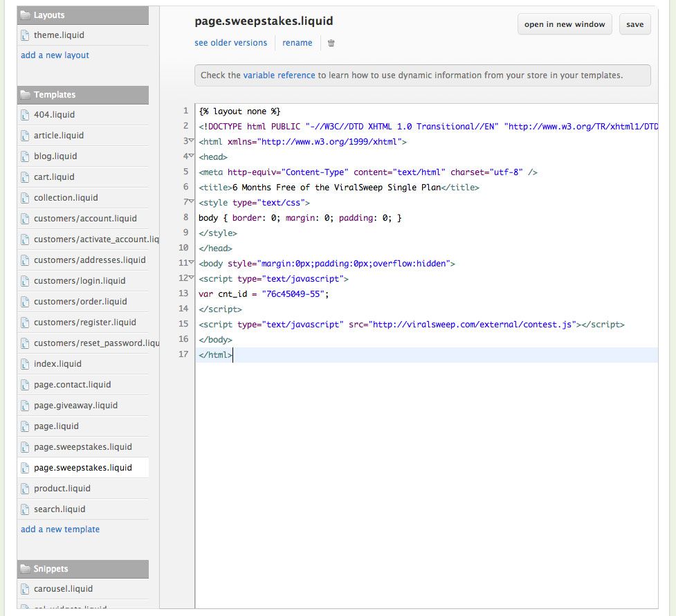Click the file icon beside customers/account.liquid
Image resolution: width=676 pixels, height=616 pixels.
click(25, 219)
